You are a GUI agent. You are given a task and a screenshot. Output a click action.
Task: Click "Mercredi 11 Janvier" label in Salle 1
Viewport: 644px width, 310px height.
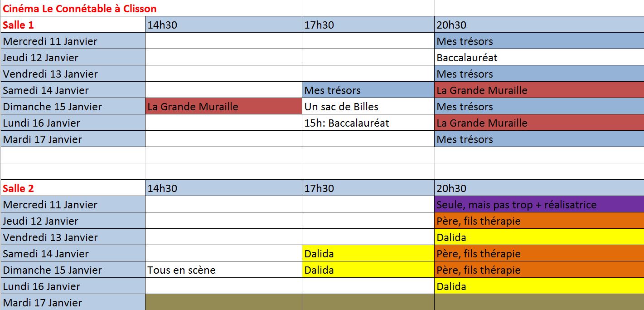tap(73, 41)
